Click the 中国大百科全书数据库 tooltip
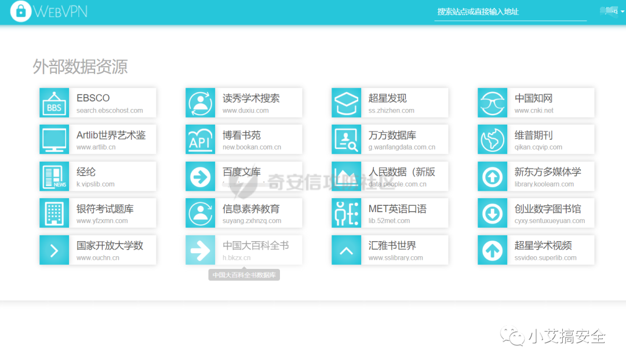Viewport: 626px width, 364px height. coord(244,275)
